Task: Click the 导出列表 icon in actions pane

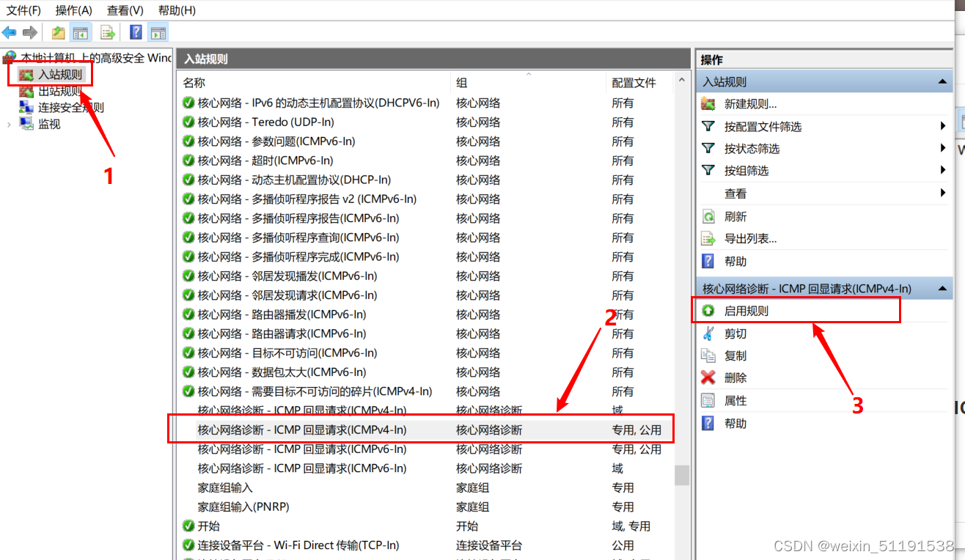Action: click(708, 239)
